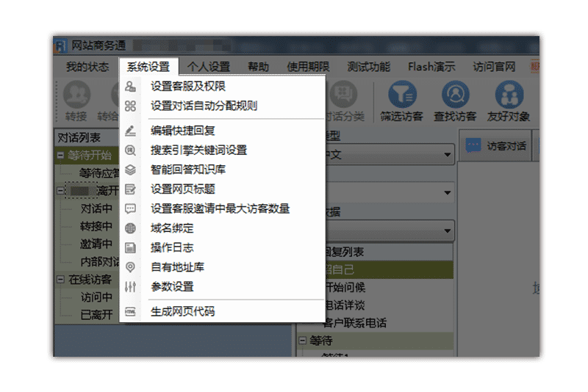Click the 友好对象 toolbar icon
Image resolution: width=588 pixels, height=392 pixels.
[509, 94]
